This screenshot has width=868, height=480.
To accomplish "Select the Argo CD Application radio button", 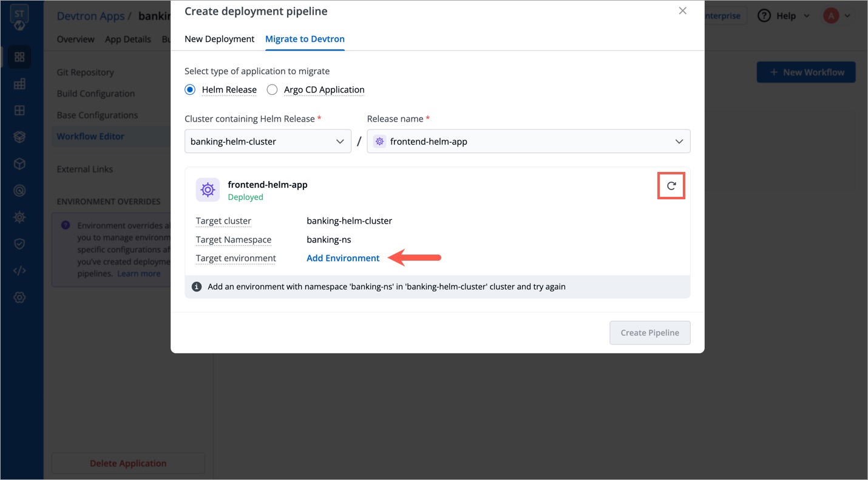I will tap(273, 90).
